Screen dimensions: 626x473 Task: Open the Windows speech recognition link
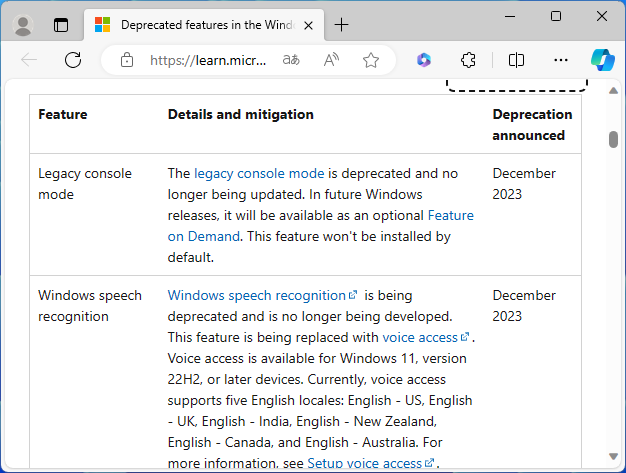(257, 295)
